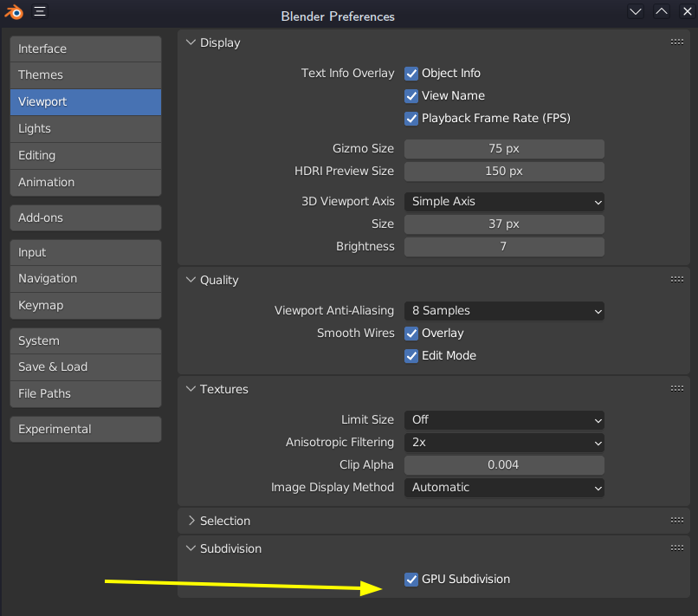Click the upward chevron window button

pyautogui.click(x=662, y=11)
